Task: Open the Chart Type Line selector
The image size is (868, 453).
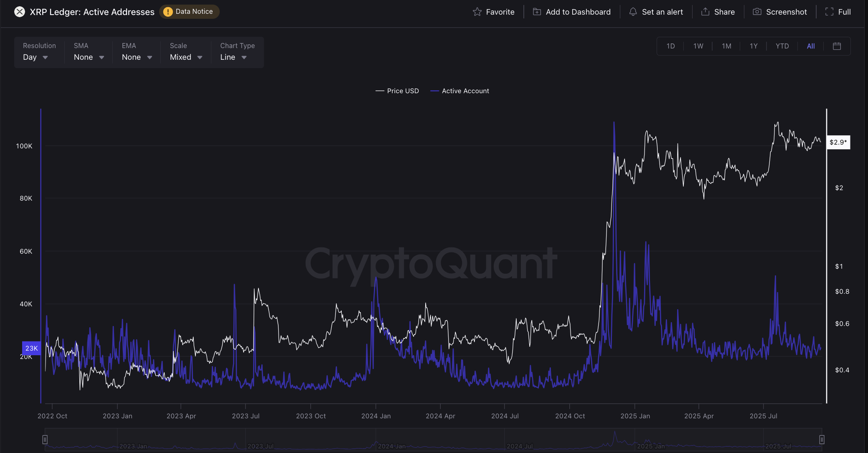Action: point(233,57)
